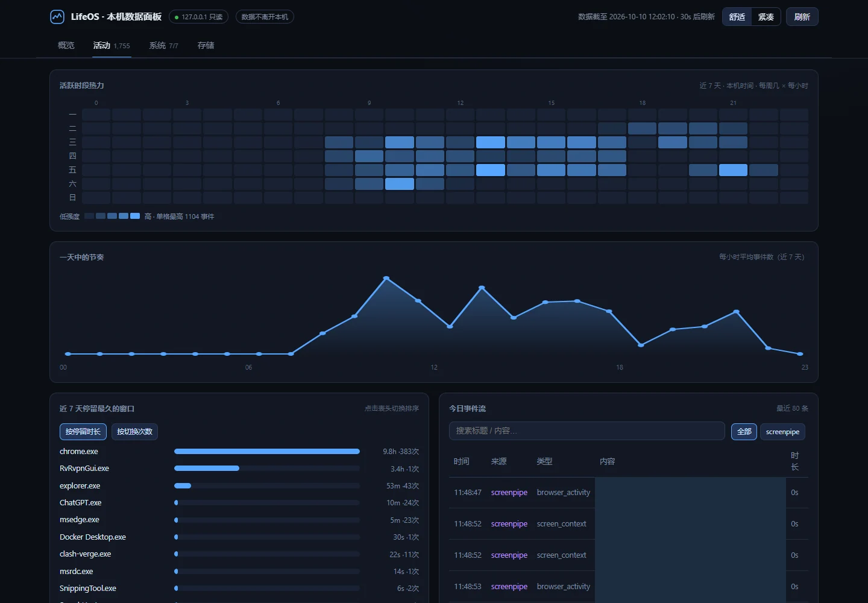Viewport: 868px width, 603px height.
Task: Click the Docker Desktop.exe entry
Action: [x=93, y=537]
